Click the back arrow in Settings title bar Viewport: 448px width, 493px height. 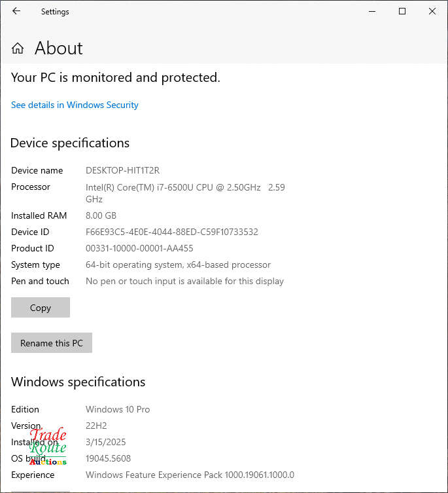(16, 11)
